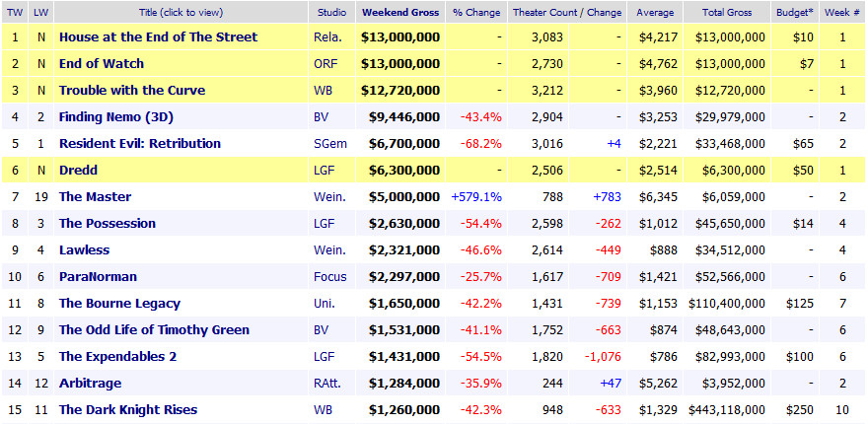Sort by % Change column header
The width and height of the screenshot is (868, 424).
pyautogui.click(x=476, y=12)
